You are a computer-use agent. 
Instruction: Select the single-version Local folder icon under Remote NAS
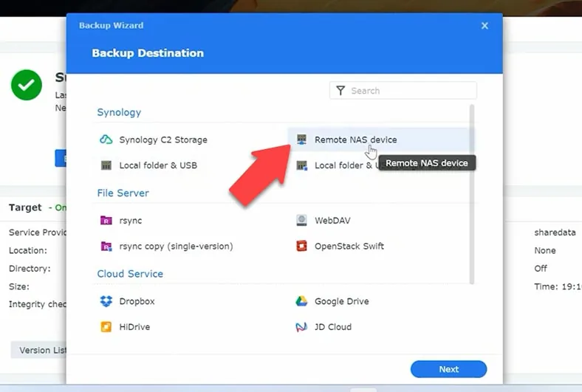pyautogui.click(x=301, y=165)
